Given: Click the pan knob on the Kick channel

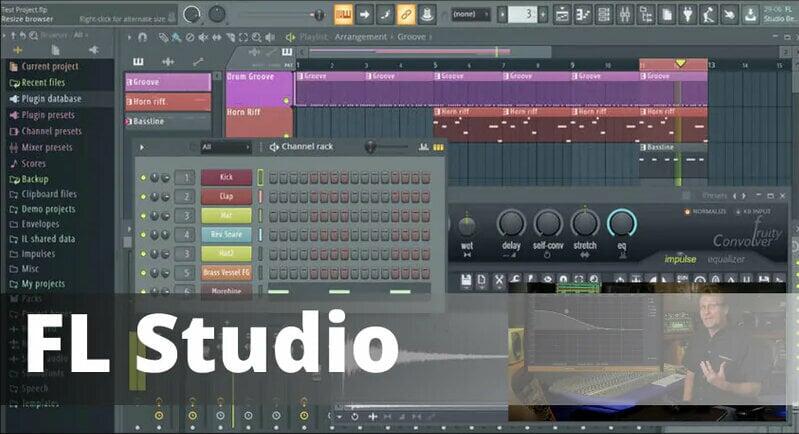Looking at the screenshot, I should pos(154,177).
